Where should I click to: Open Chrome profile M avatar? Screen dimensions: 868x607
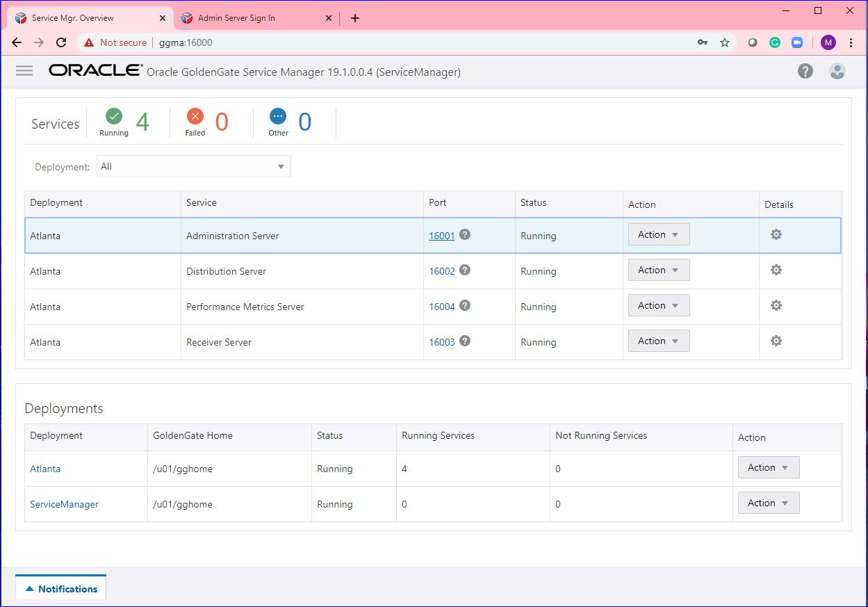(828, 42)
